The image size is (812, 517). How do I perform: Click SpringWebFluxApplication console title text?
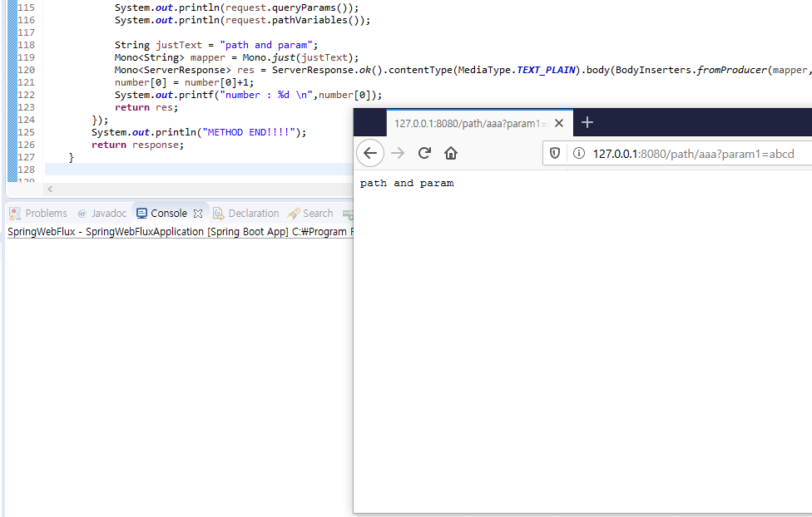145,231
